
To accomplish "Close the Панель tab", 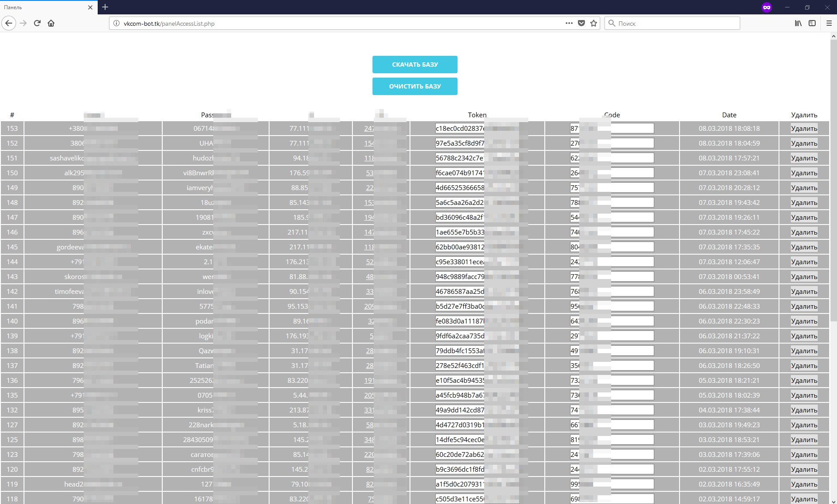I will (x=90, y=7).
